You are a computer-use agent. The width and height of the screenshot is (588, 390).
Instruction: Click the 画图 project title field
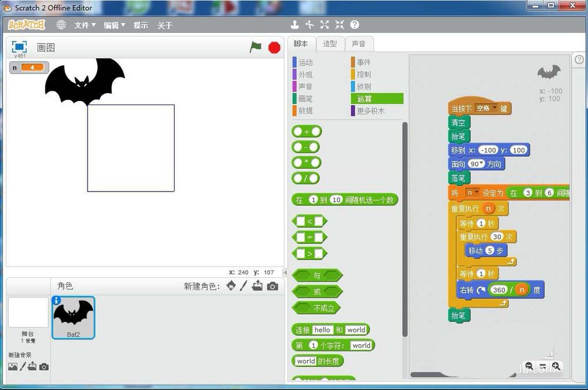click(x=46, y=48)
